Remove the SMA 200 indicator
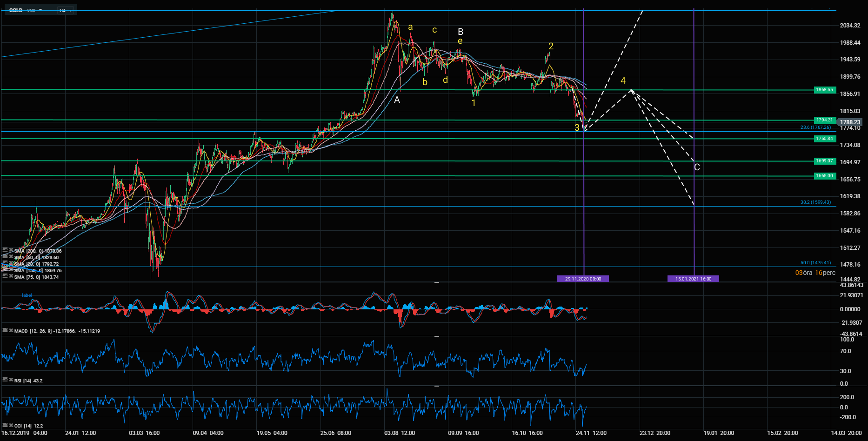This screenshot has height=441, width=868. tap(10, 250)
